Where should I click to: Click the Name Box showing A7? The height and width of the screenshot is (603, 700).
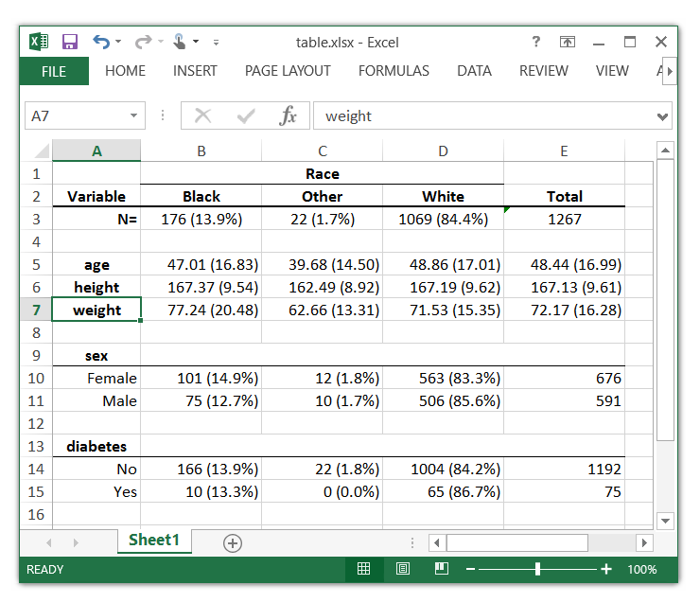[x=85, y=115]
